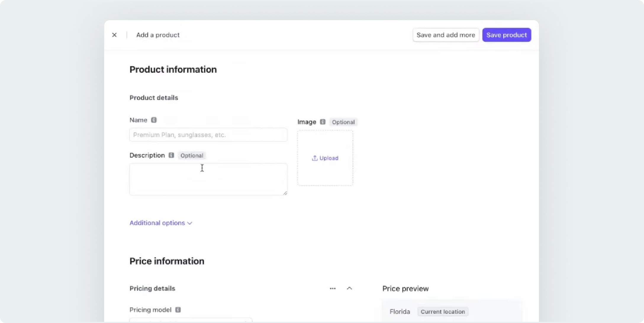Click the dashed image upload area
The height and width of the screenshot is (323, 644).
[x=325, y=173]
